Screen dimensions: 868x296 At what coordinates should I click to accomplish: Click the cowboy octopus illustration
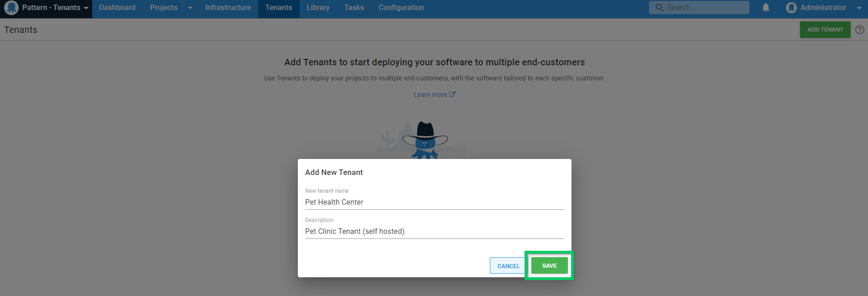tap(425, 140)
